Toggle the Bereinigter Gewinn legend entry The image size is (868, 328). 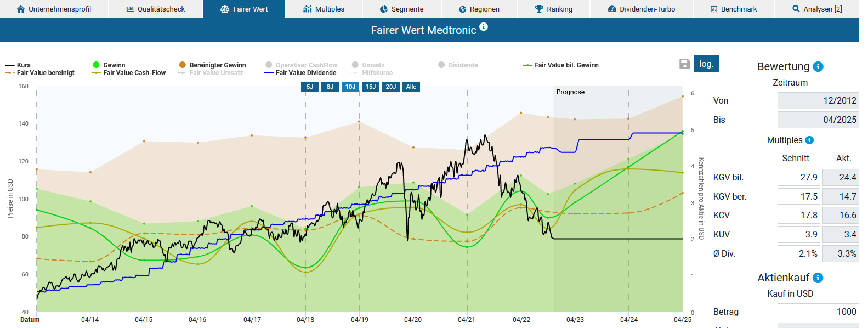coord(212,65)
